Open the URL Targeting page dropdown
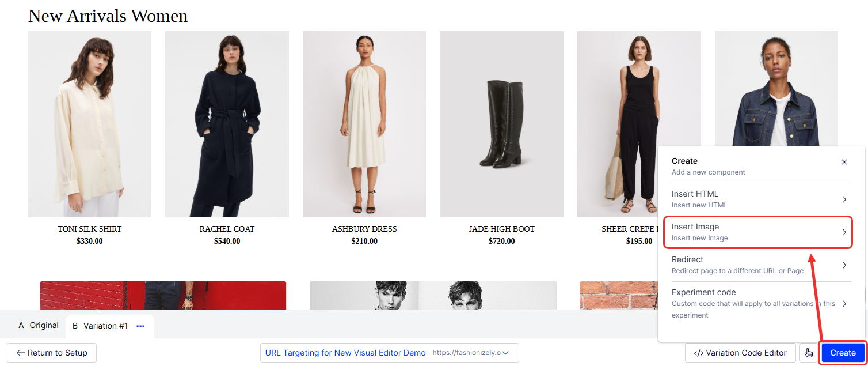Screen dimensions: 868x366 [x=505, y=353]
